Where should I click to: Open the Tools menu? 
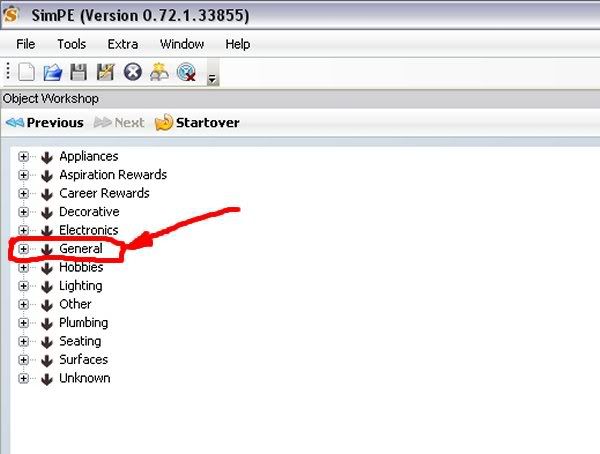coord(72,44)
